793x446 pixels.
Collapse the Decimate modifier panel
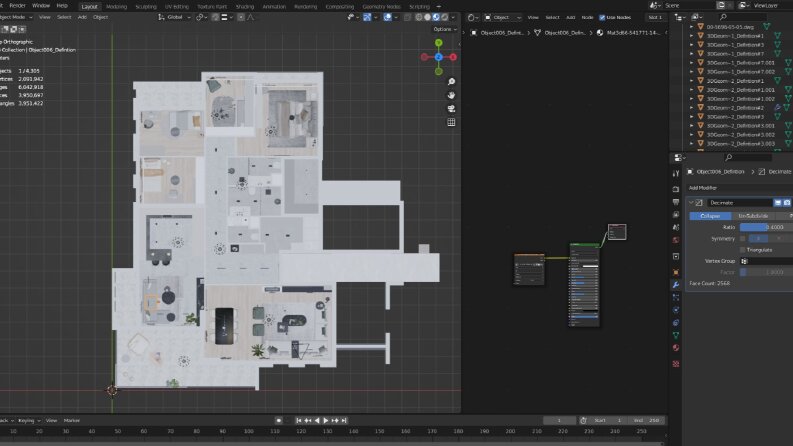[691, 203]
